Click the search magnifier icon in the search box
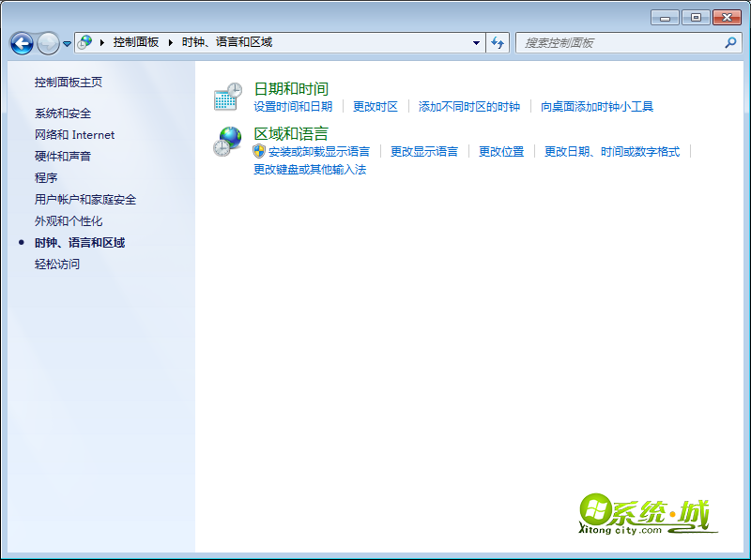751x560 pixels. (x=729, y=42)
